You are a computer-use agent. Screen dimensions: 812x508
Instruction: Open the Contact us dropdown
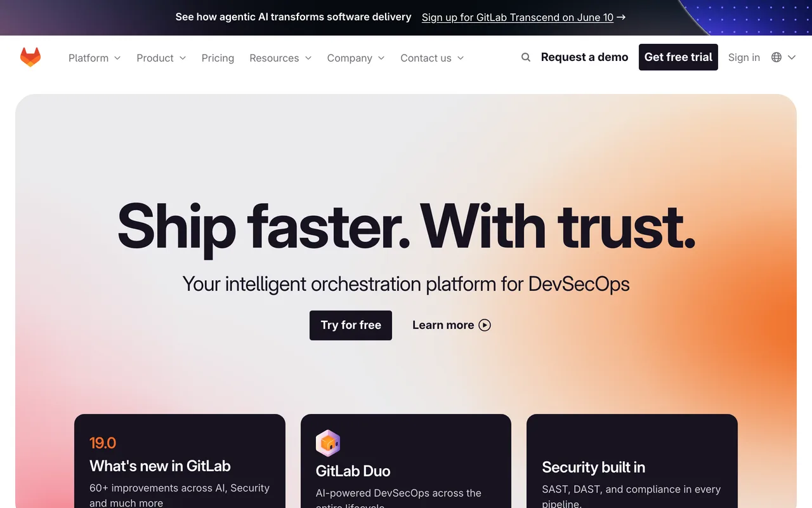(432, 58)
